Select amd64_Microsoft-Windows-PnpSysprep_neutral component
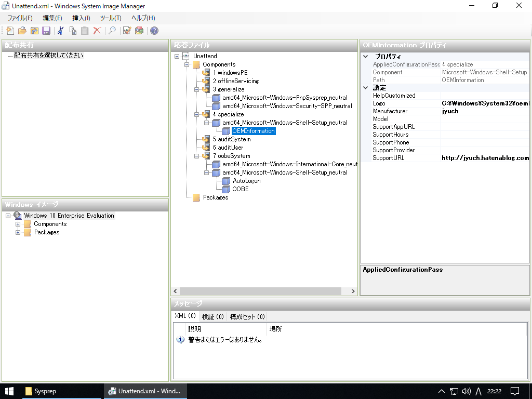This screenshot has width=532, height=399. (285, 98)
